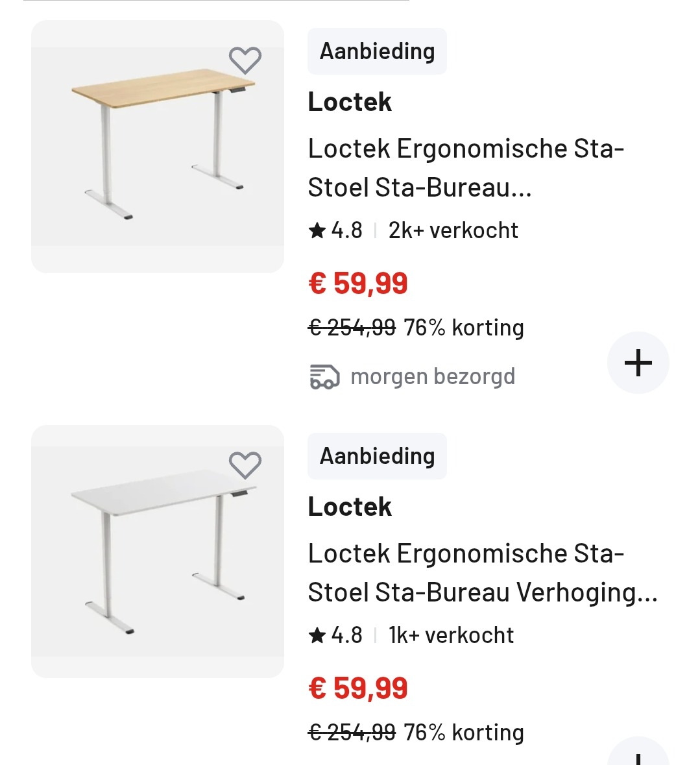
Task: Click the 'morgen bezorgd' delivery label
Action: tap(433, 376)
